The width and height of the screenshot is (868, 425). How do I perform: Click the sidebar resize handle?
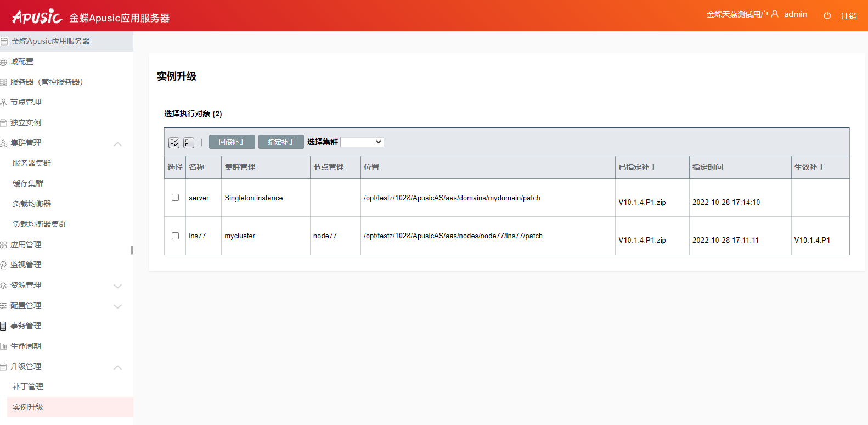tap(132, 250)
